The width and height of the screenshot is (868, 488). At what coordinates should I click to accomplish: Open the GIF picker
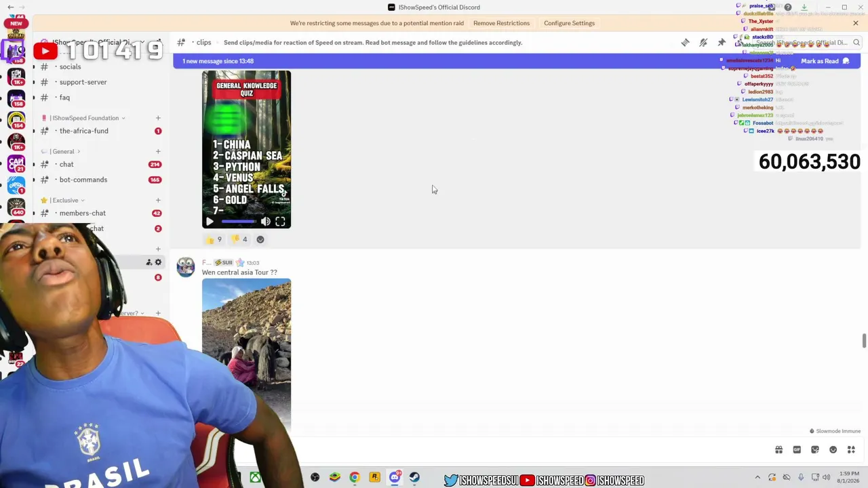797,449
